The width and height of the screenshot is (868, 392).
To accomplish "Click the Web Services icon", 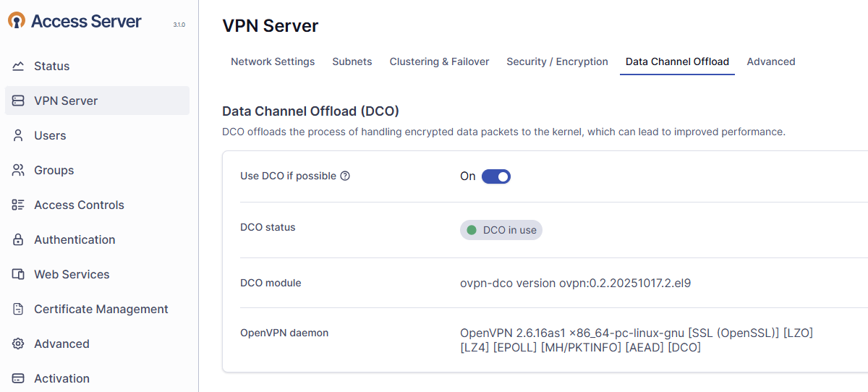I will (18, 274).
